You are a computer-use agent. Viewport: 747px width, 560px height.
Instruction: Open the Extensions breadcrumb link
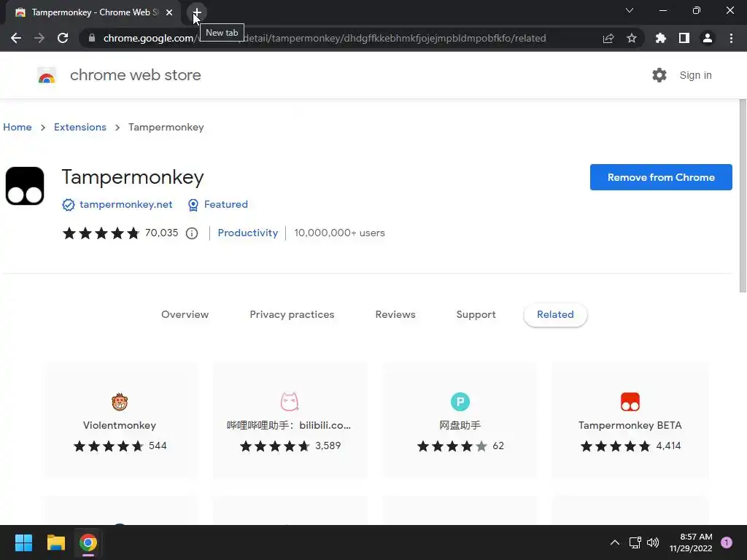(x=80, y=127)
